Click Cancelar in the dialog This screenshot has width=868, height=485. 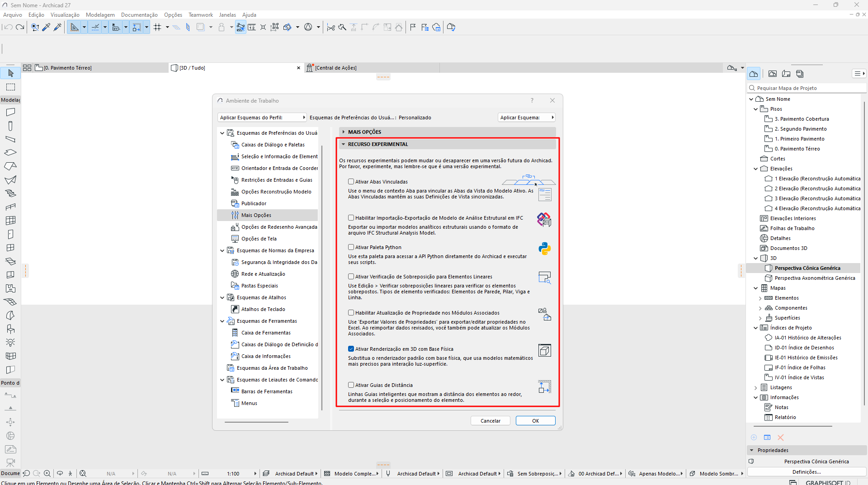491,421
